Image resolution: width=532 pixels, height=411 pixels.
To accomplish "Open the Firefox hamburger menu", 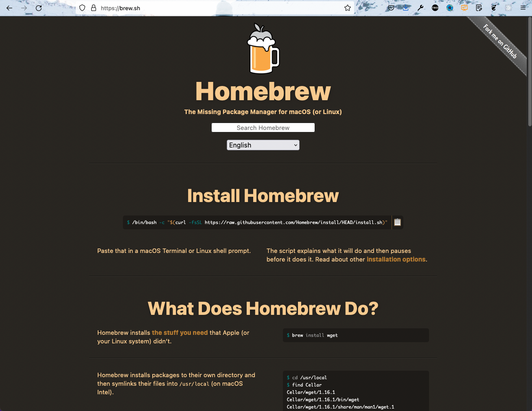I will (x=523, y=8).
